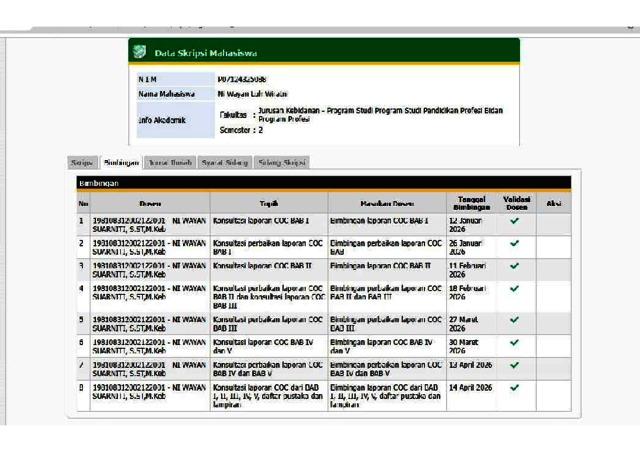
Task: Click the Jurusan Kebidanan fakultas text
Action: click(x=380, y=115)
